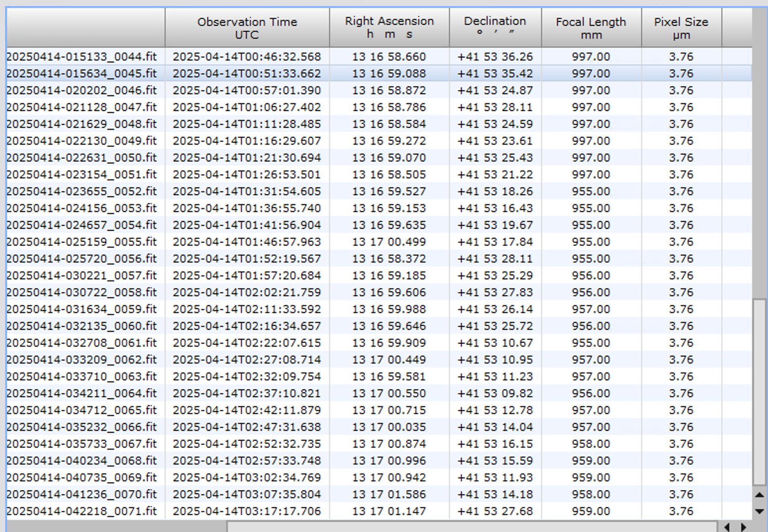Sort by Focal Length mm column header

591,28
